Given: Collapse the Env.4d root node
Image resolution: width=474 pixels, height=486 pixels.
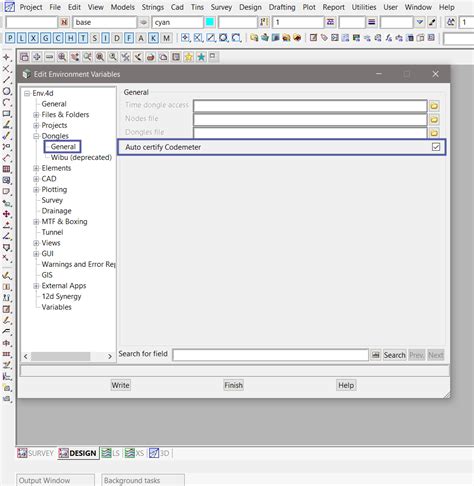Looking at the screenshot, I should pos(27,93).
